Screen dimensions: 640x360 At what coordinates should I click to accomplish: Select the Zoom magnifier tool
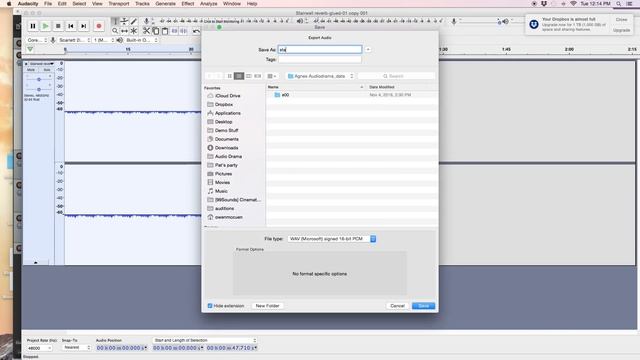(115, 31)
